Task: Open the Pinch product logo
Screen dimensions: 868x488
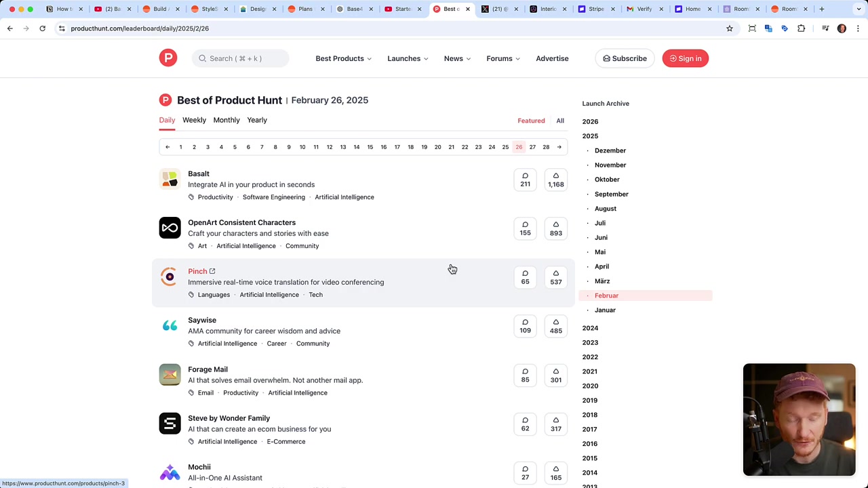Action: [170, 277]
